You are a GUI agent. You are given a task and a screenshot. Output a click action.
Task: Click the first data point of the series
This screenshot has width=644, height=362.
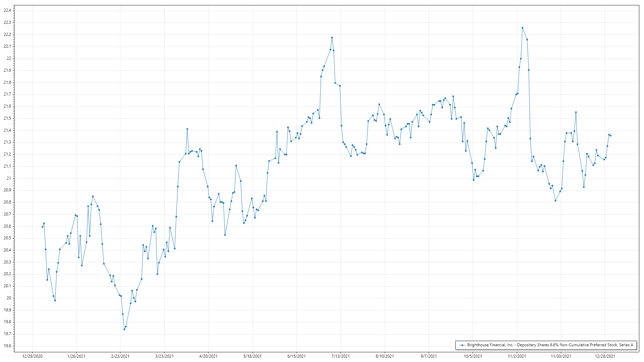point(42,227)
